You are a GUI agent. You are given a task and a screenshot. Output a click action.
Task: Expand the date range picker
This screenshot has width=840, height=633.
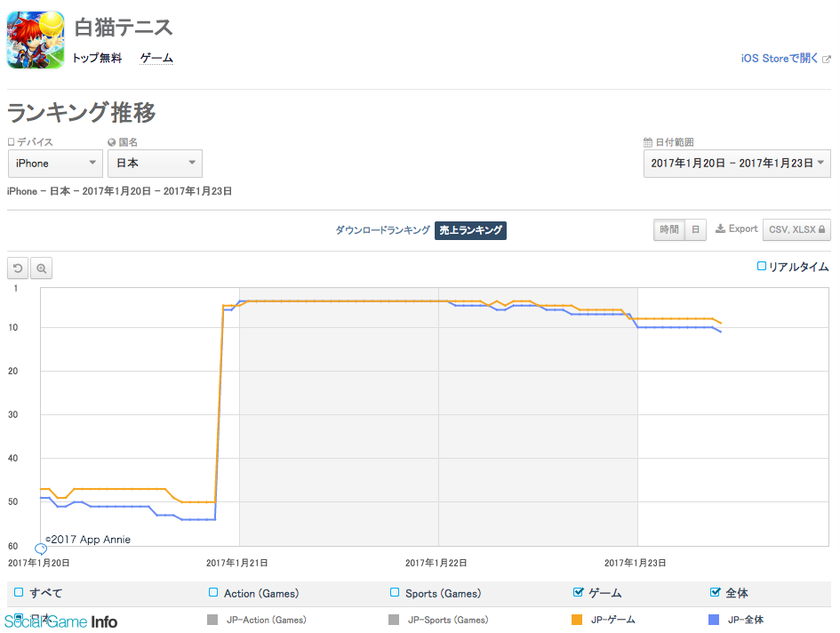click(737, 164)
